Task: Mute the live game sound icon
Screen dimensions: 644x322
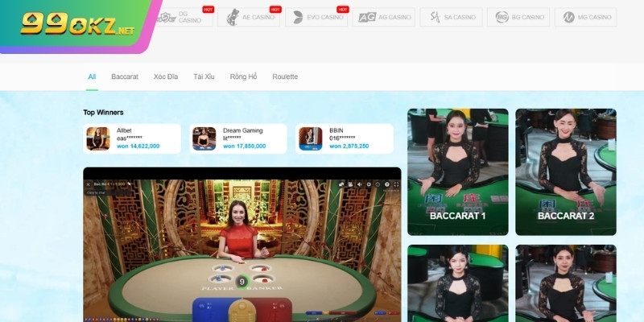Action: 359,184
